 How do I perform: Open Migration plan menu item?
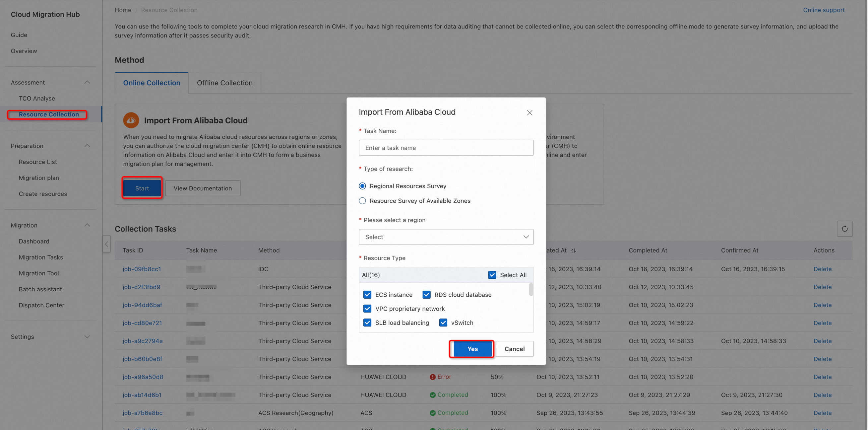point(39,178)
